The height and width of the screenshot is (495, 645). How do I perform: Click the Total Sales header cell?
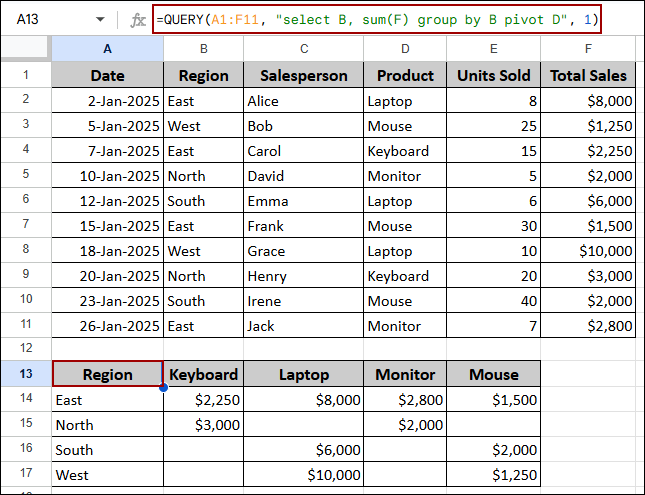(x=588, y=75)
